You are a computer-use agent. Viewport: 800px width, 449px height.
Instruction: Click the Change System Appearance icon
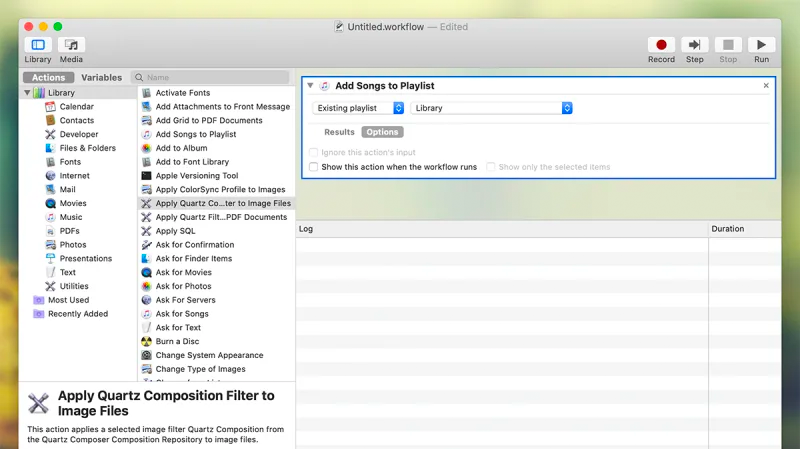[x=146, y=355]
